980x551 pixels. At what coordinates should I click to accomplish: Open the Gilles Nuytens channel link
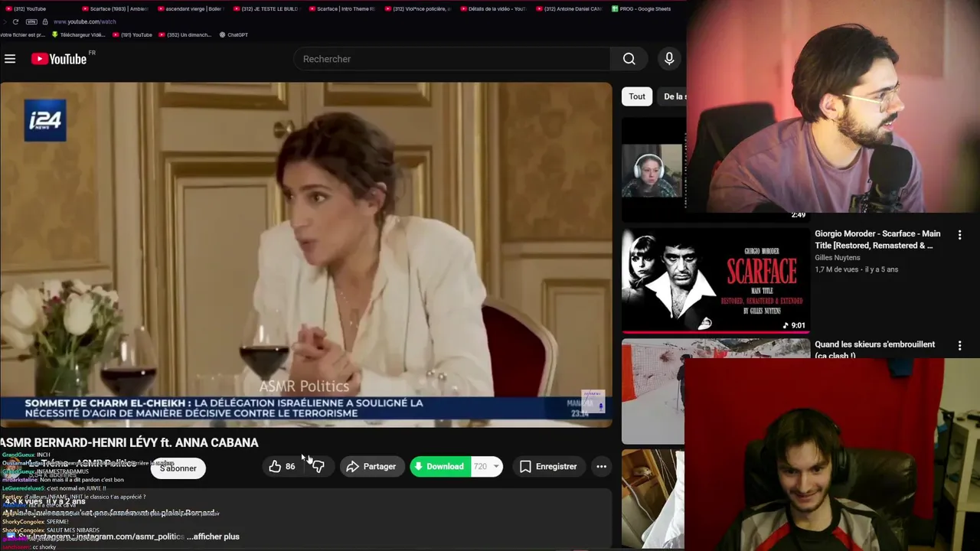[838, 258]
